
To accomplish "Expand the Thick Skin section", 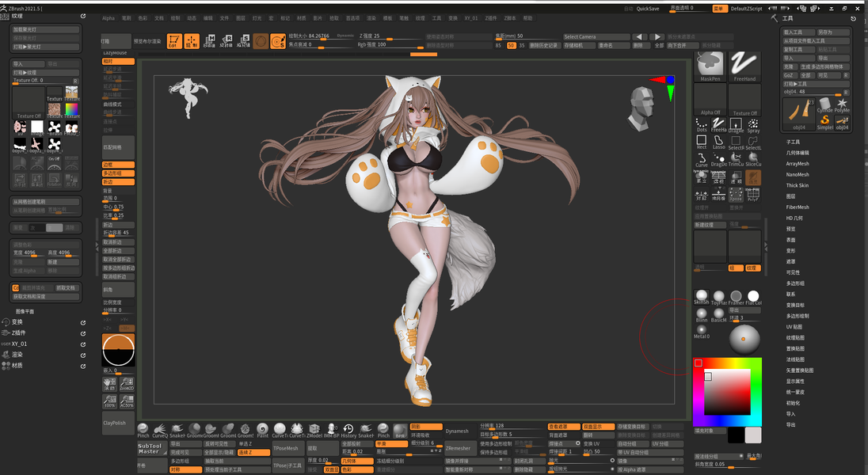I will (798, 185).
